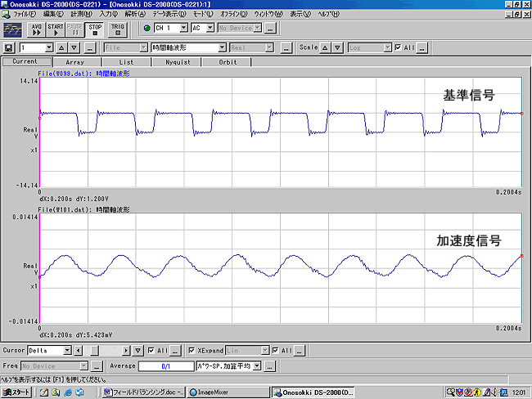The width and height of the screenshot is (532, 399).
Task: Click the ellipsis button after Scale All checkbox
Action: tap(422, 47)
